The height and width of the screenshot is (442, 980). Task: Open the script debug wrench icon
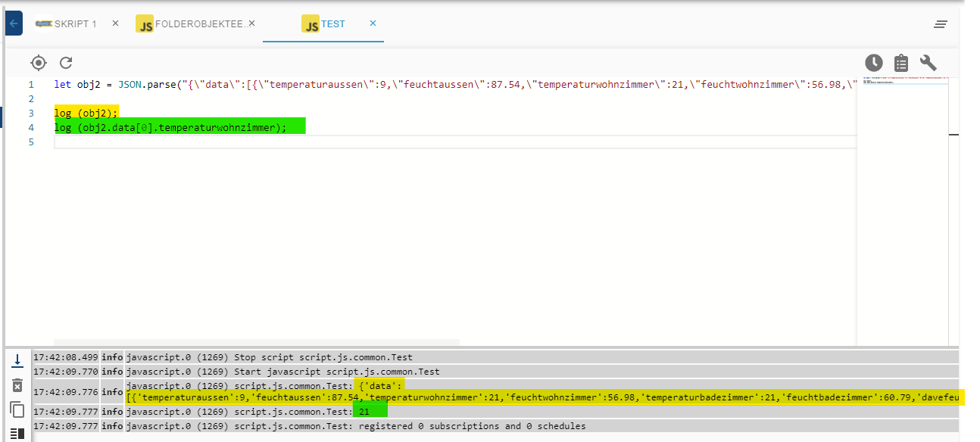pyautogui.click(x=929, y=63)
